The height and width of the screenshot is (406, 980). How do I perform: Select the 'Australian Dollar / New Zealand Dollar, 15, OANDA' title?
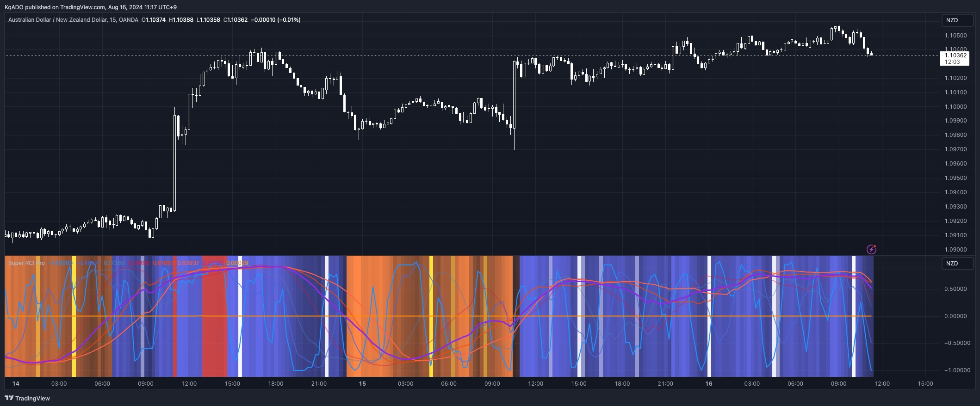73,20
